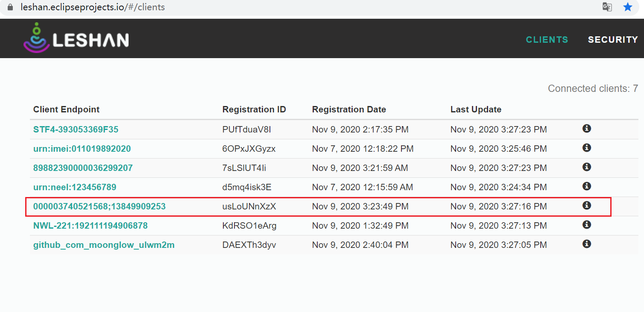
Task: Open info for client 89882390000036299207
Action: coord(586,167)
